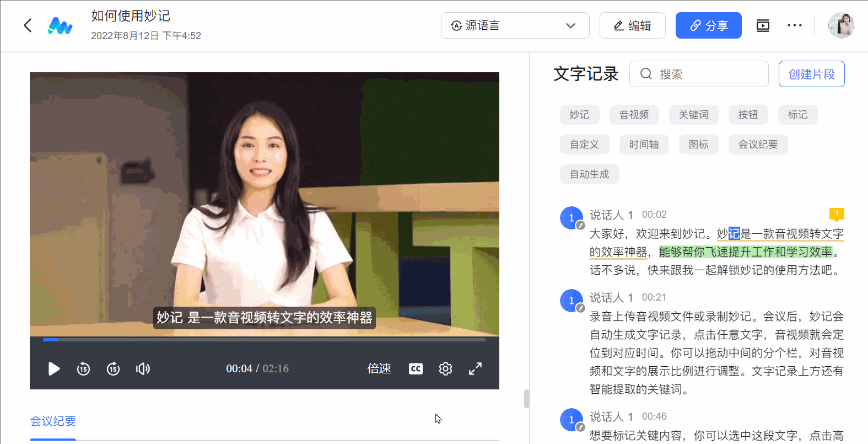Viewport: 868px width, 444px height.
Task: Click the speaker avatar at 00:21
Action: (x=572, y=301)
